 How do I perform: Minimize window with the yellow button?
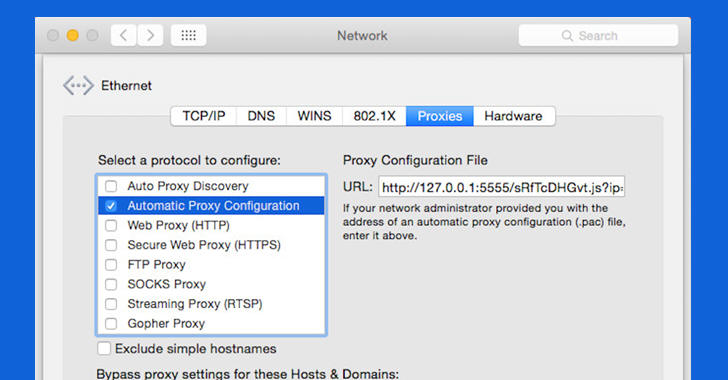[72, 35]
